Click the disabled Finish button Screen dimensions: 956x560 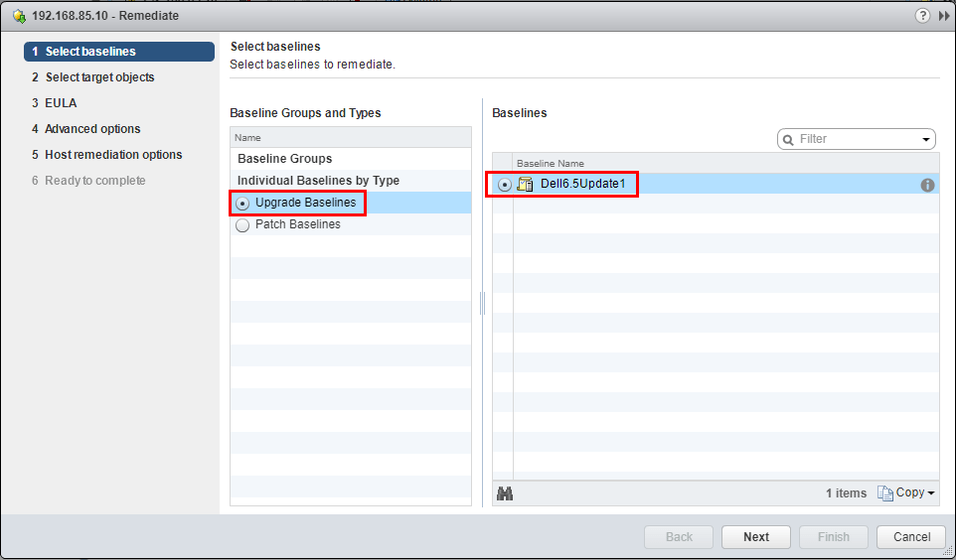[834, 537]
